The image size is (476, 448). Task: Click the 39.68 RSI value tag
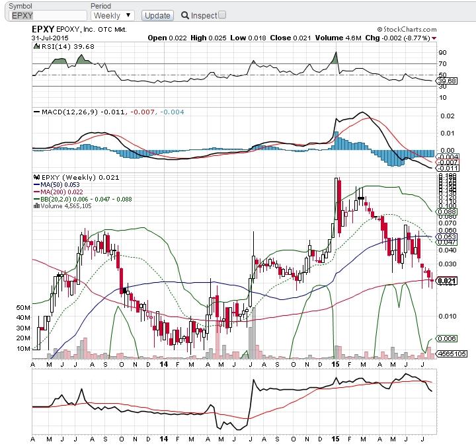pos(447,81)
